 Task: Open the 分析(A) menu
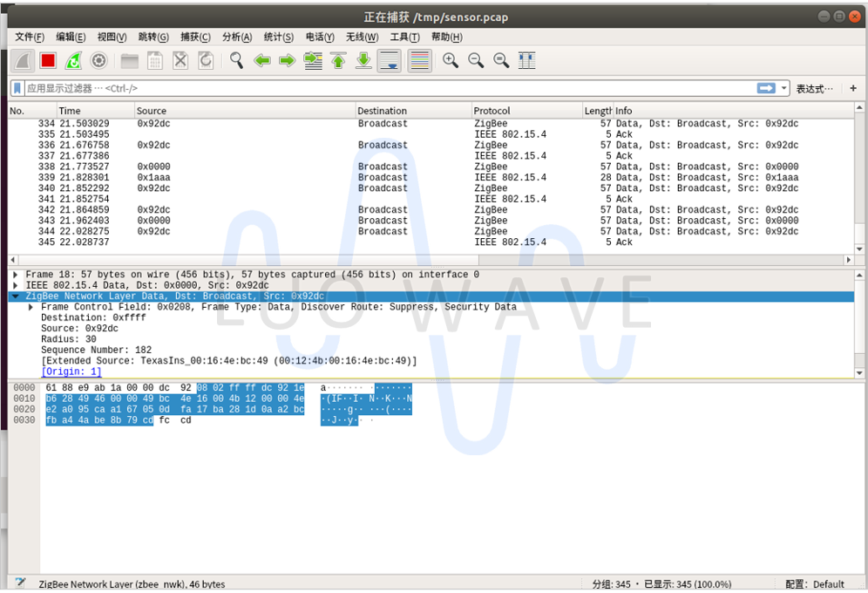tap(237, 37)
